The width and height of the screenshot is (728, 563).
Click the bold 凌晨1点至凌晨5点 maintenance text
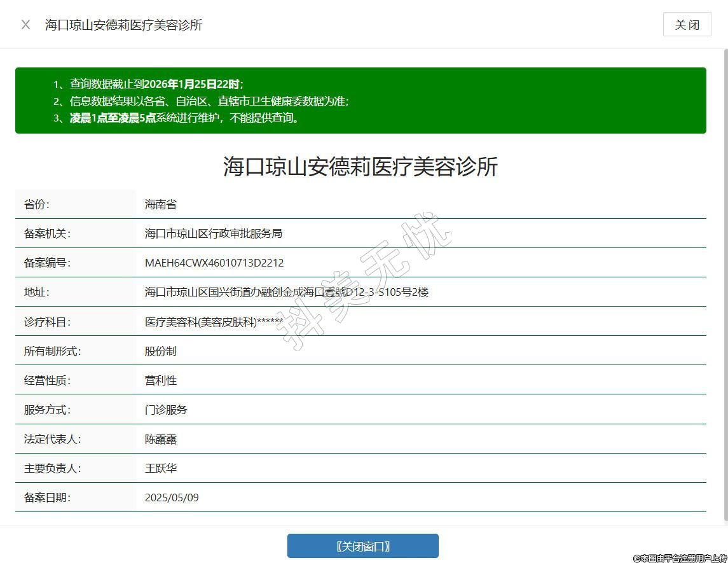pos(113,118)
